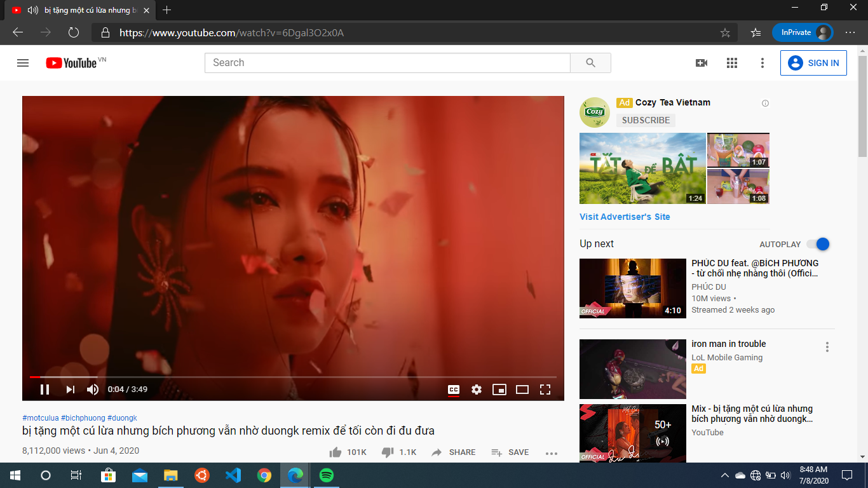Open video settings gear in player
This screenshot has width=868, height=488.
point(477,390)
